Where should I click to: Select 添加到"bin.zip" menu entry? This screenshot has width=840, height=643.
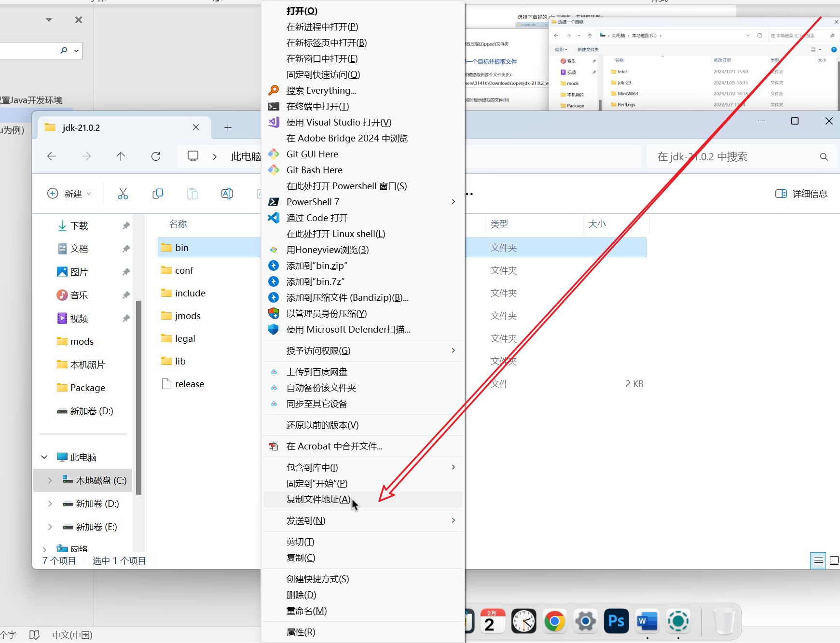(x=363, y=266)
